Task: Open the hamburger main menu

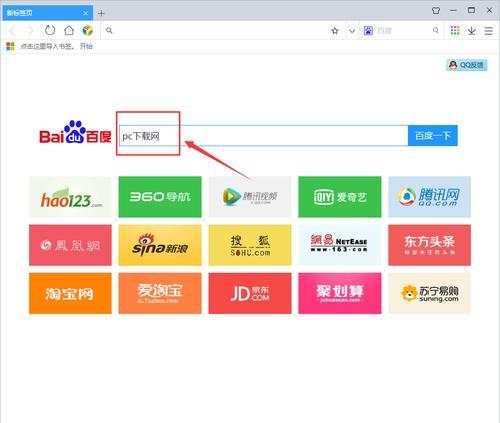Action: point(489,31)
